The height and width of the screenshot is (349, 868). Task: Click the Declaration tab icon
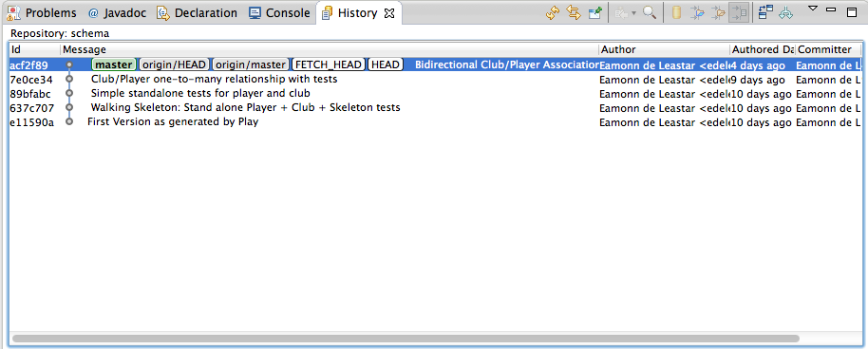[163, 12]
